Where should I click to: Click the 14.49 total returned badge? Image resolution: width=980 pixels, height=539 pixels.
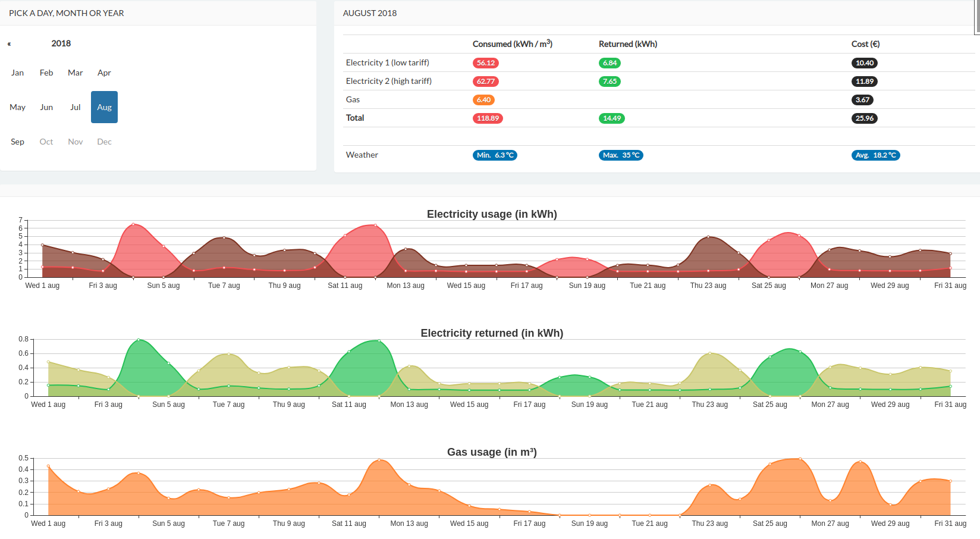click(612, 118)
